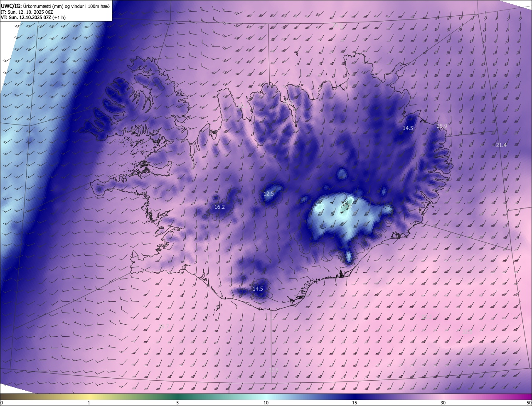Click the "50" tick on the color scale
This screenshot has width=532, height=406.
pos(529,403)
